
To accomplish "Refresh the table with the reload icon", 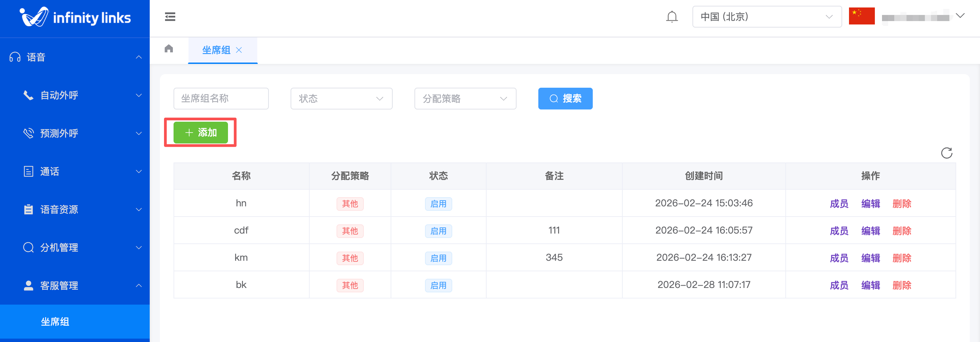I will [946, 153].
